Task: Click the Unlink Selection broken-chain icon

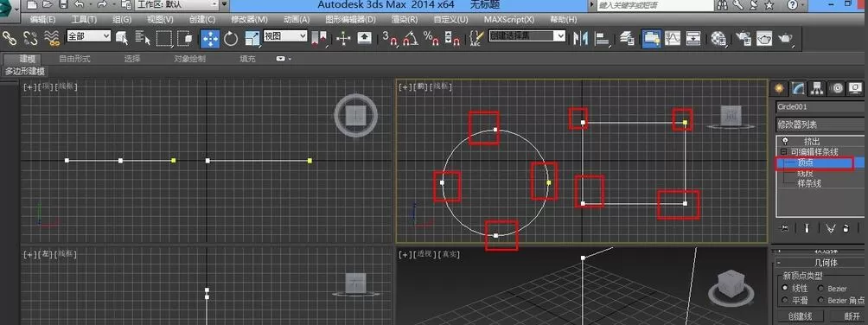Action: pyautogui.click(x=30, y=38)
